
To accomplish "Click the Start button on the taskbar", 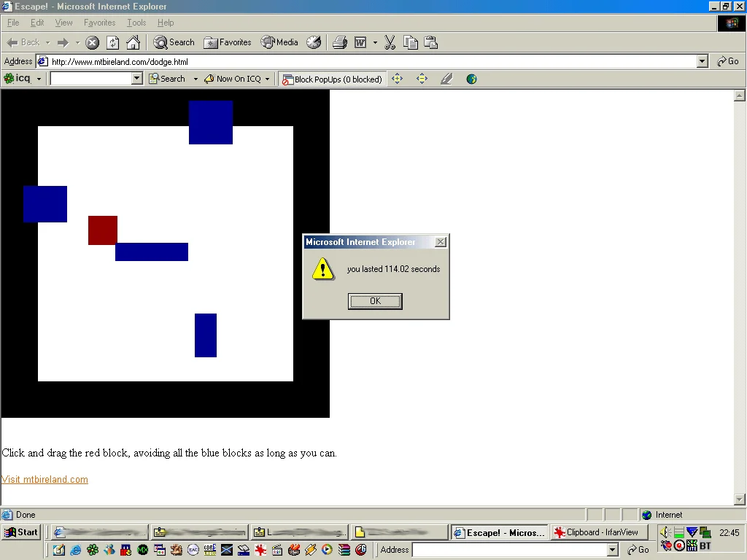I will pyautogui.click(x=21, y=532).
